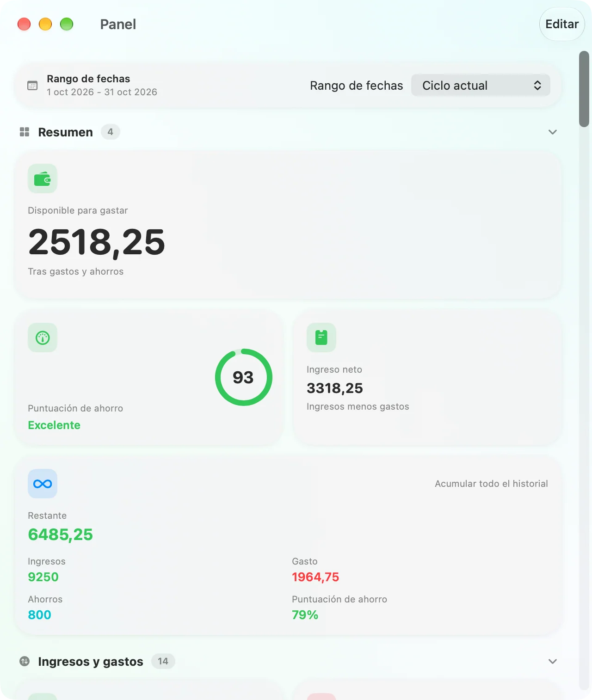Click the 1964,75 expense value
Screen dimensions: 592x700
pyautogui.click(x=315, y=577)
